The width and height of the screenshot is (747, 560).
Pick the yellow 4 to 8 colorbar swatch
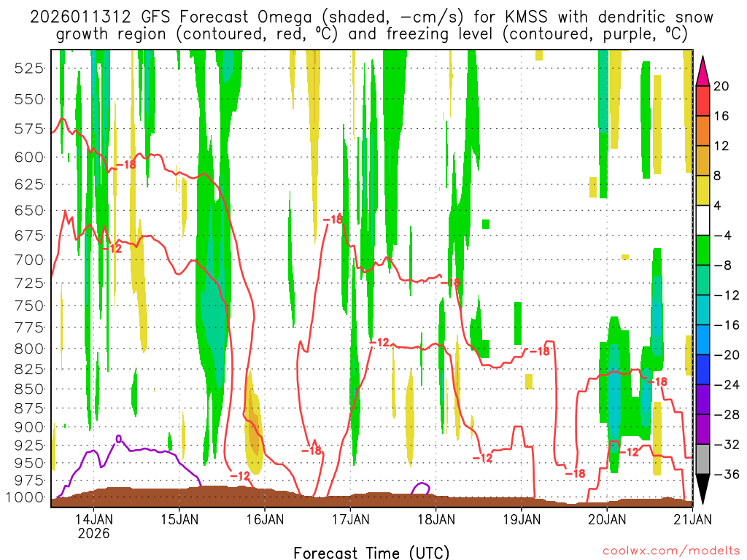703,191
